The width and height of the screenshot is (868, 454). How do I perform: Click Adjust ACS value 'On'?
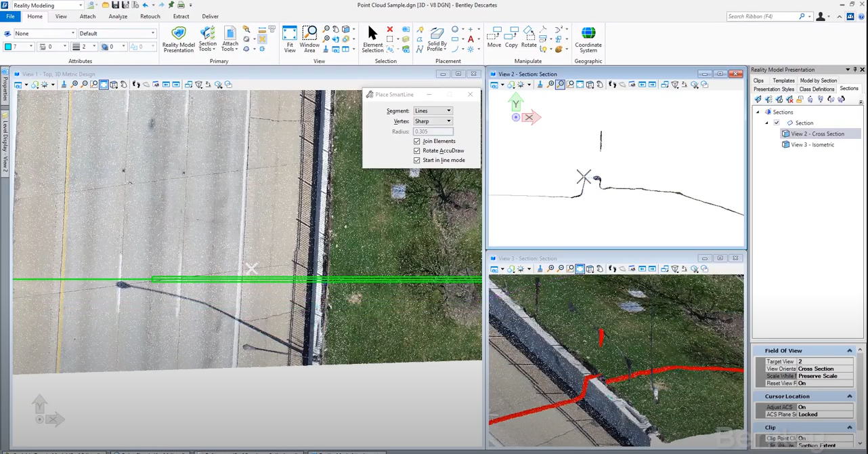[x=825, y=407]
